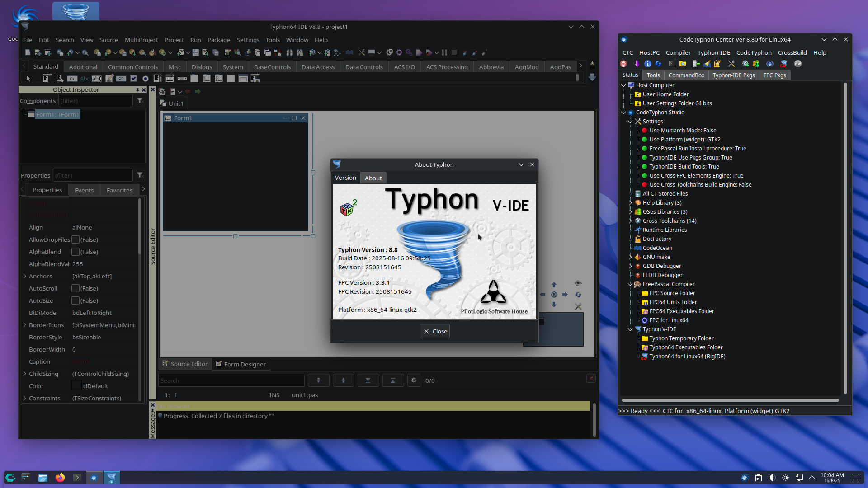Viewport: 868px width, 488px height.
Task: Open the file manager from the taskbar
Action: click(43, 478)
